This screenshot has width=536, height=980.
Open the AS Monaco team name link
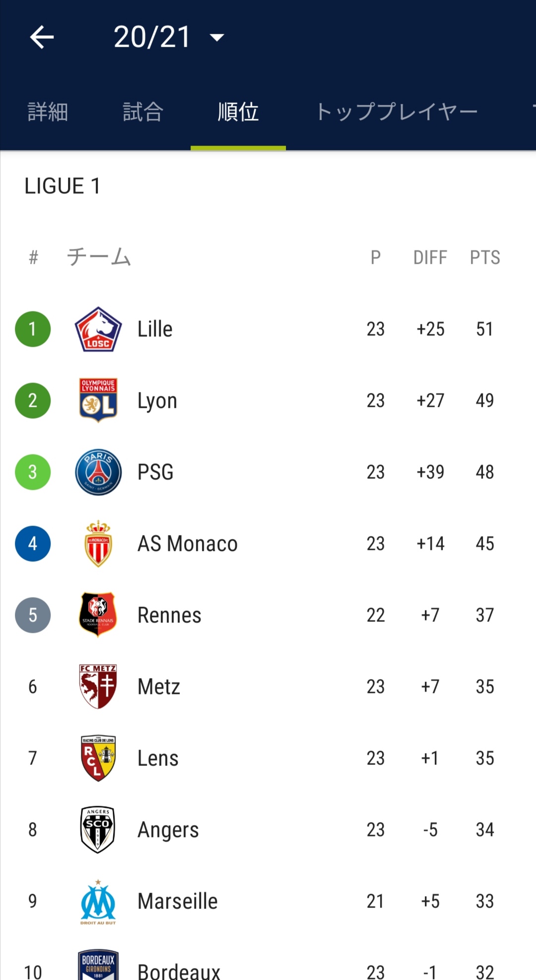187,543
